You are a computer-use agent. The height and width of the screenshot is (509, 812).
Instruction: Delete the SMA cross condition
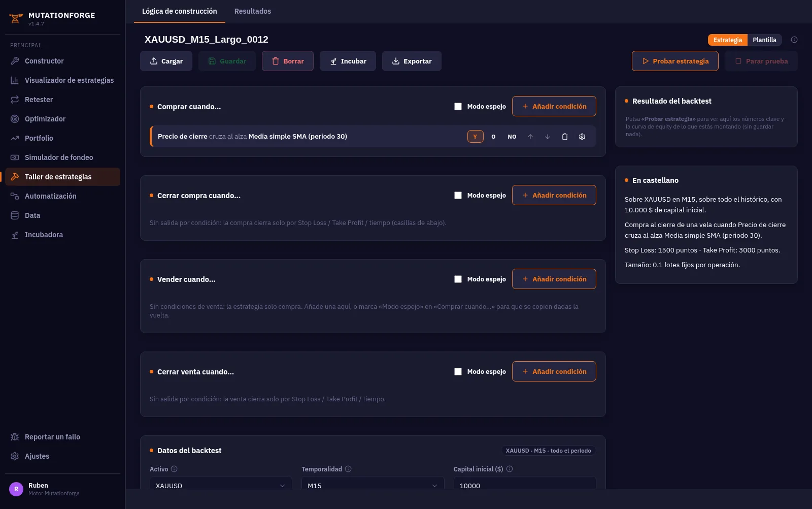click(x=565, y=137)
